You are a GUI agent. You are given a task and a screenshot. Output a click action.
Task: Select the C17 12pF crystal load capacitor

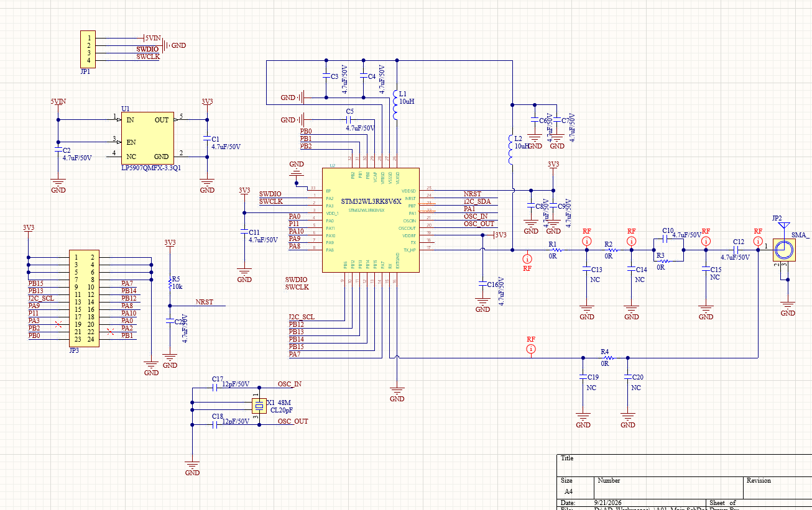pos(214,386)
